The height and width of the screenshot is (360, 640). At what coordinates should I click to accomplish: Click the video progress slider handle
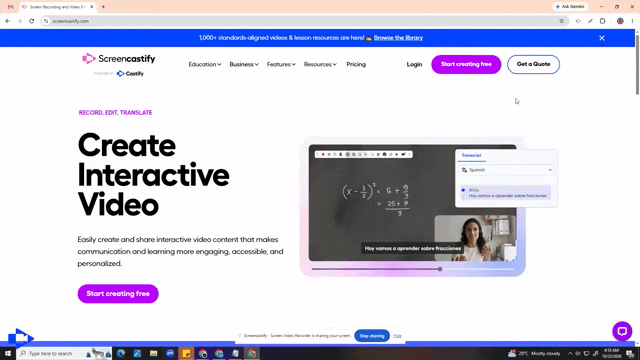coord(440,269)
